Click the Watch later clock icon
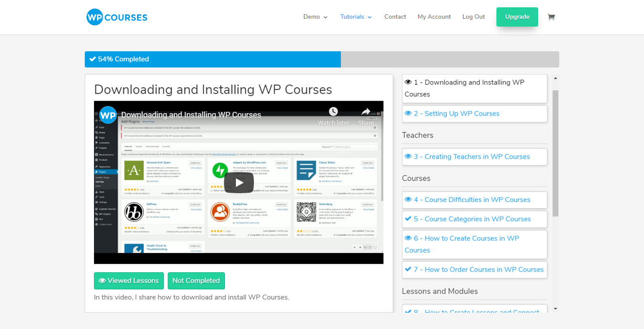644x329 pixels. pyautogui.click(x=333, y=111)
